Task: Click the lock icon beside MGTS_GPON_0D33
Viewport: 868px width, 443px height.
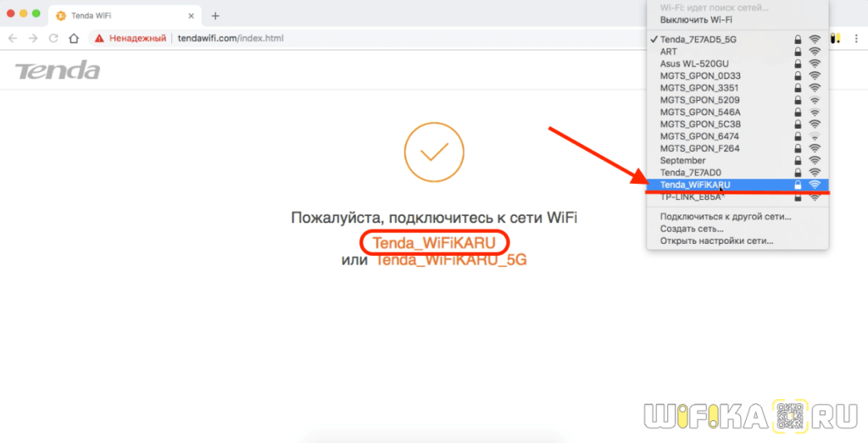Action: coord(798,75)
